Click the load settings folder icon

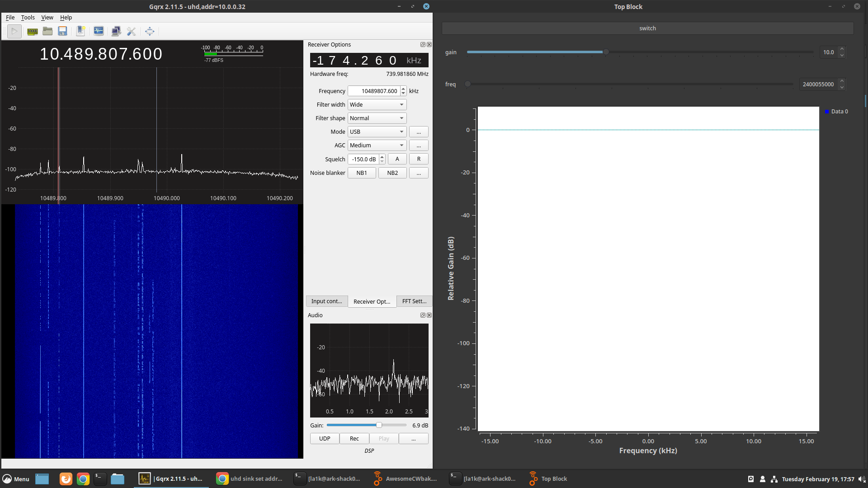(47, 31)
